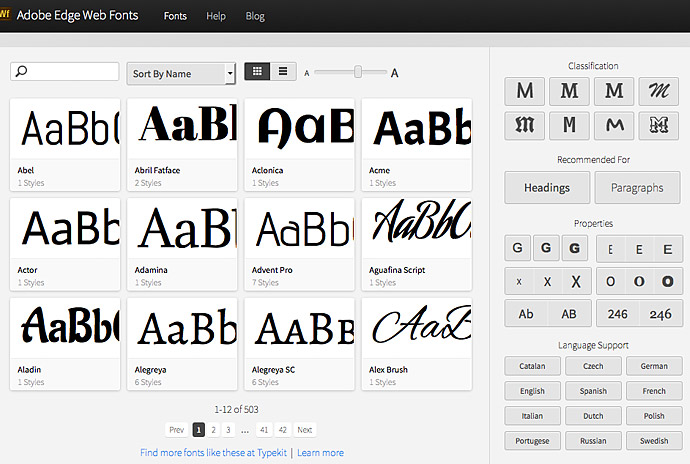Toggle all caps AB property
The width and height of the screenshot is (690, 464).
[x=569, y=314]
